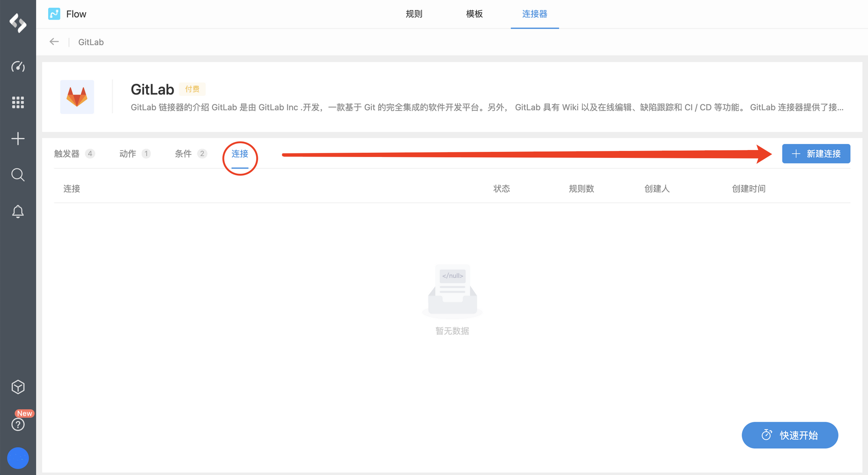This screenshot has height=475, width=868.
Task: Click the count badge 2 beside 条件
Action: (x=202, y=154)
